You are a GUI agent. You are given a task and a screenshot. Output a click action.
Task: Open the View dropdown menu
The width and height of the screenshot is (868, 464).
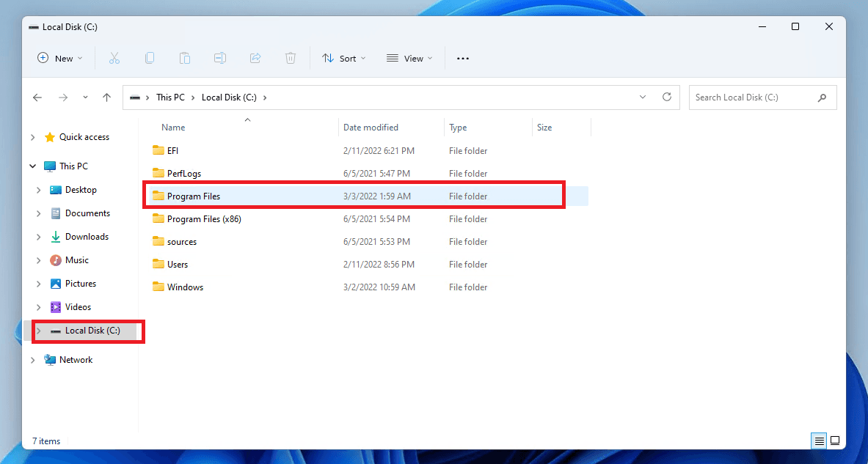tap(409, 58)
